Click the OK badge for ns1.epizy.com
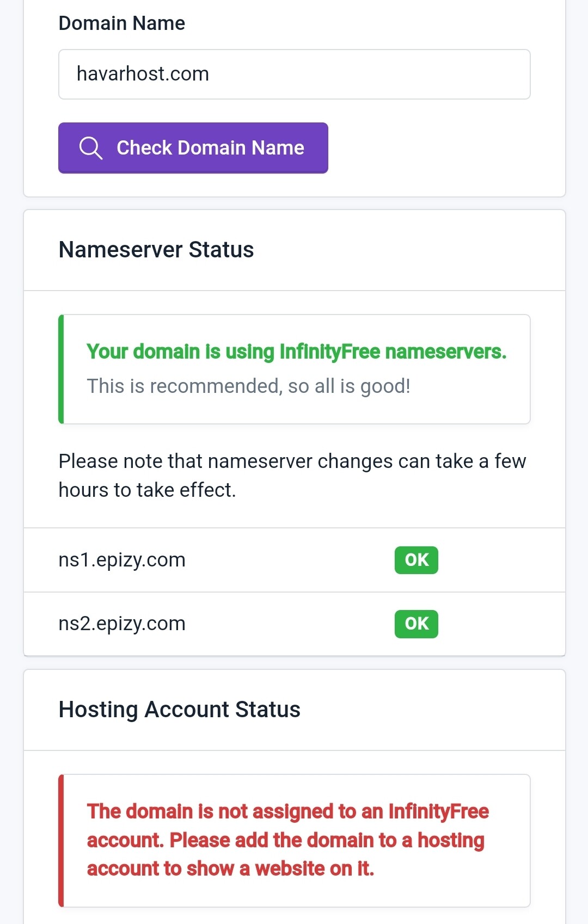The height and width of the screenshot is (924, 588). (416, 560)
